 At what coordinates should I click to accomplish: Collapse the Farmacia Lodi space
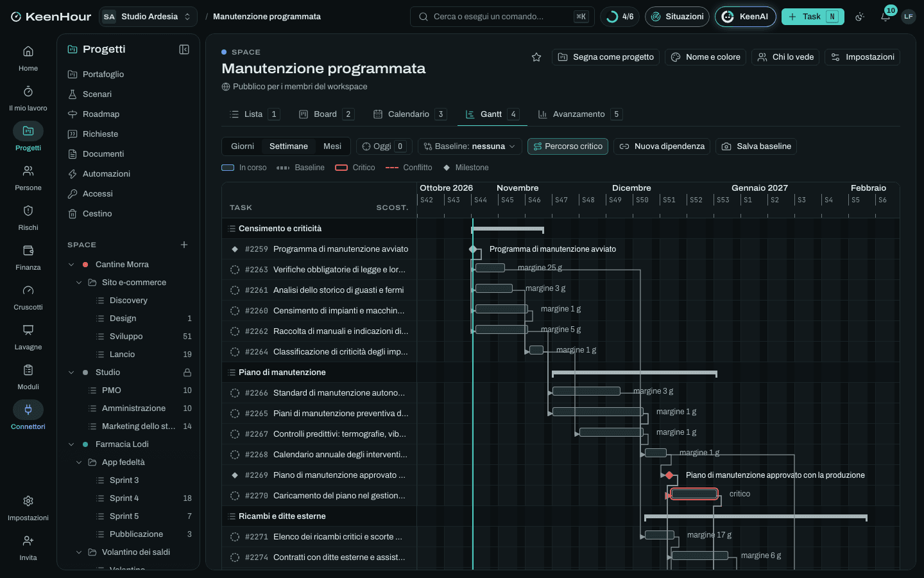click(x=71, y=444)
